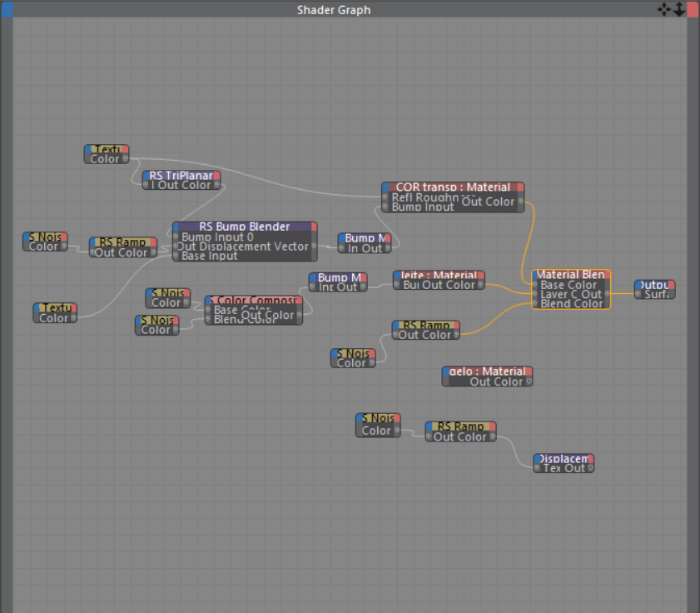
Task: Click Surface input port on Output node
Action: click(638, 294)
